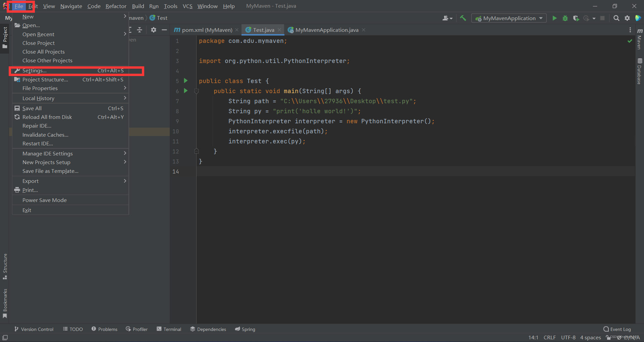Screen dimensions: 644x342
Task: Toggle tool window bars button in status bar
Action: [5, 337]
